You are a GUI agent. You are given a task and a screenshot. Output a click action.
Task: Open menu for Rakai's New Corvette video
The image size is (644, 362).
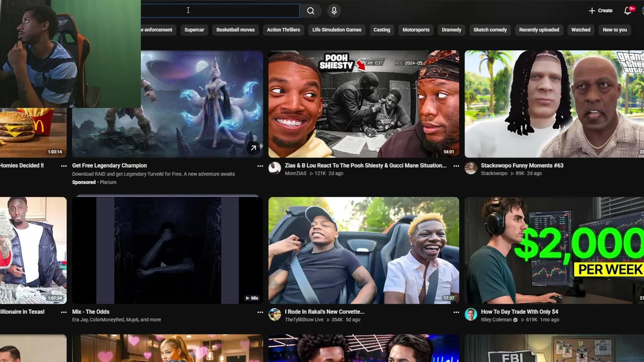click(456, 312)
